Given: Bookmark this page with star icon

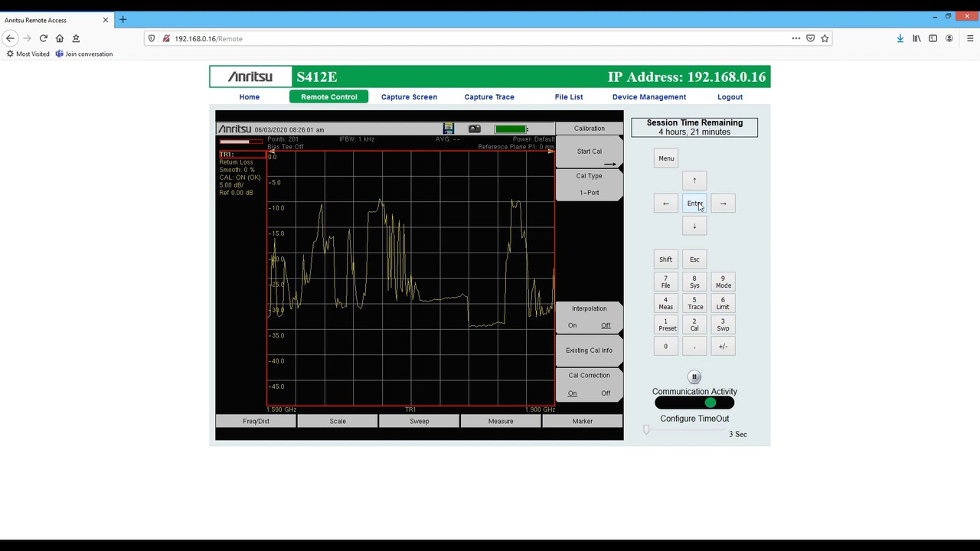Looking at the screenshot, I should (825, 38).
